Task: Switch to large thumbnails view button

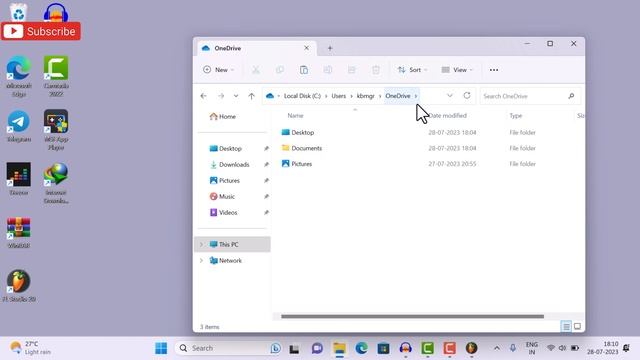Action: (x=577, y=326)
